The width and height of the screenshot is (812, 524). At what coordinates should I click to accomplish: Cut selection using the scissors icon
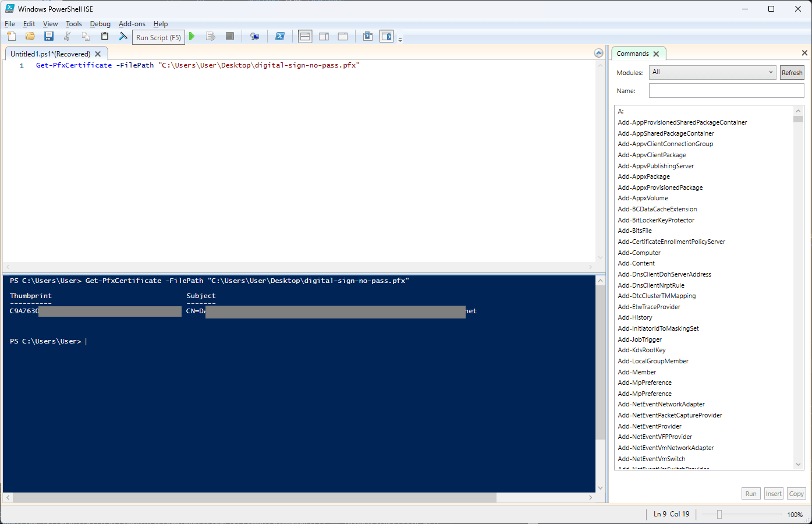click(68, 36)
